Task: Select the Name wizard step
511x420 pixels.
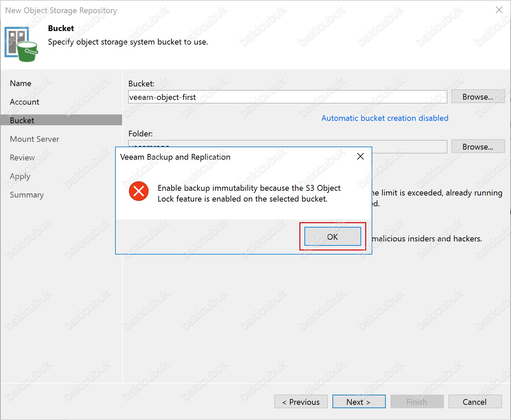Action: pos(21,83)
